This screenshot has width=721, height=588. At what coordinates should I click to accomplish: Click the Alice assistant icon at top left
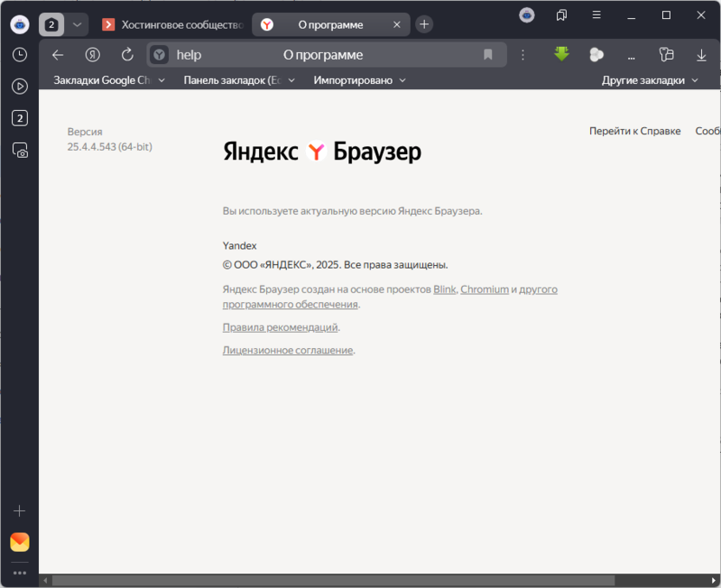20,24
